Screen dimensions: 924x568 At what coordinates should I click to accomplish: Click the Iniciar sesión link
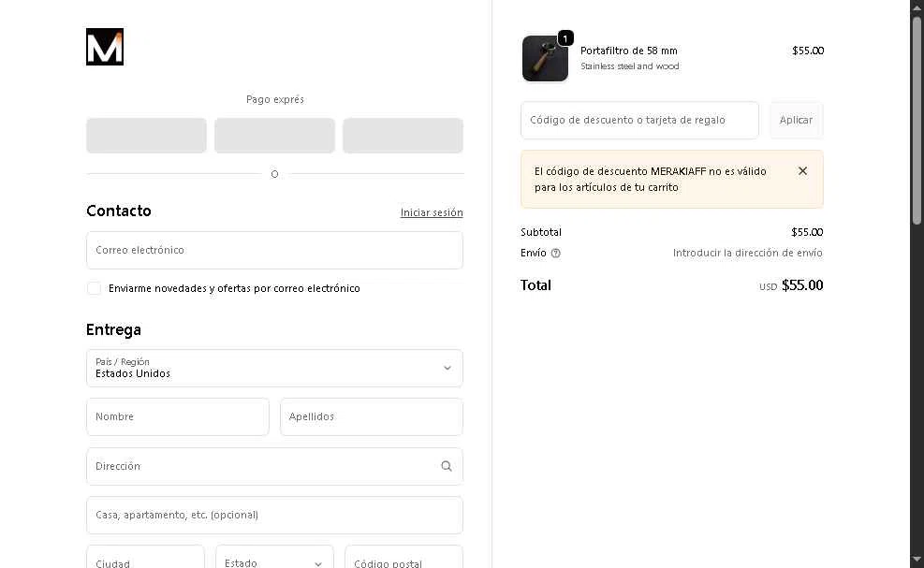432,212
